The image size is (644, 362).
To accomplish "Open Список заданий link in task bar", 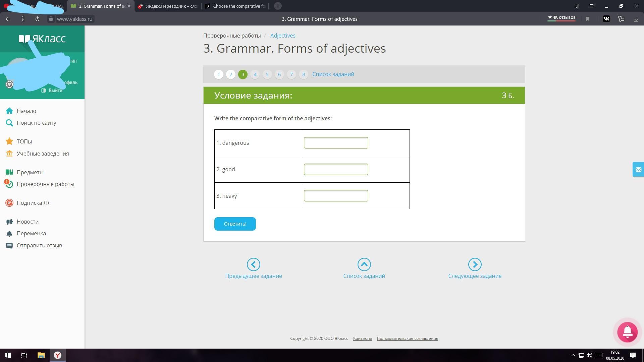I will click(x=333, y=74).
